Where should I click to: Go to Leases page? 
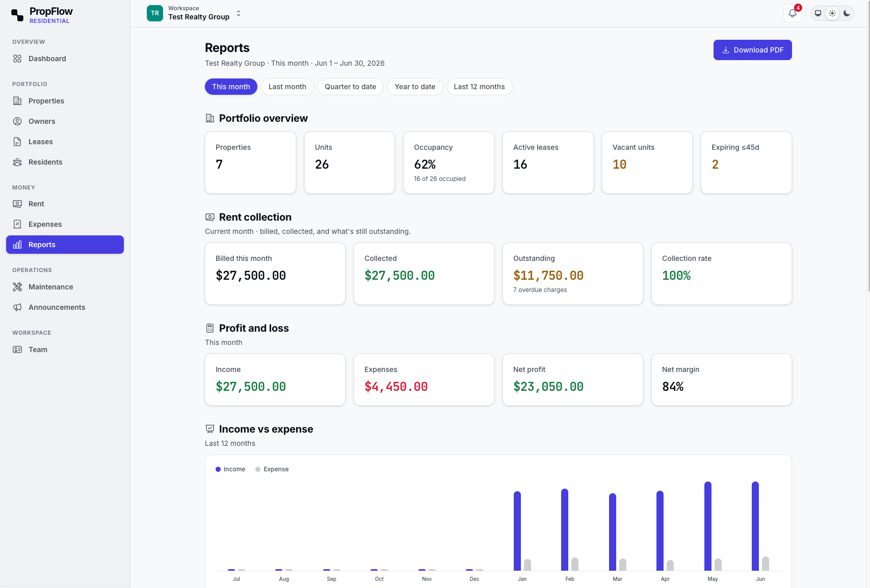(x=65, y=142)
